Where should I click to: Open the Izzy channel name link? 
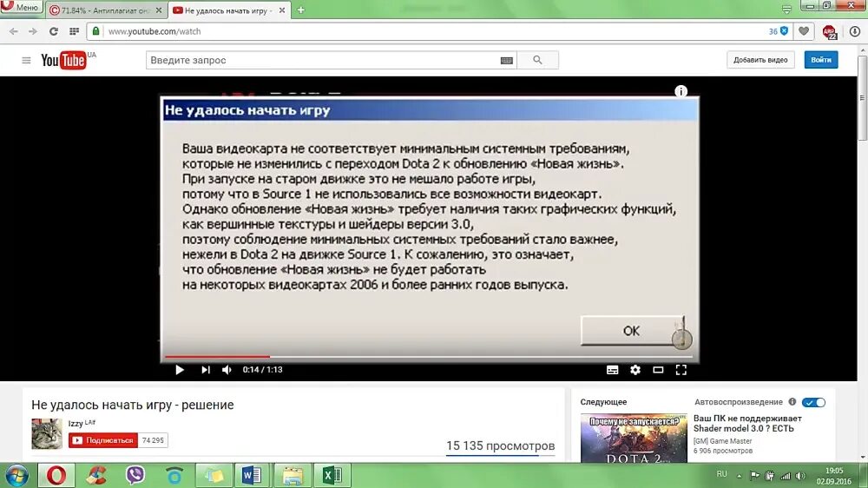(76, 423)
